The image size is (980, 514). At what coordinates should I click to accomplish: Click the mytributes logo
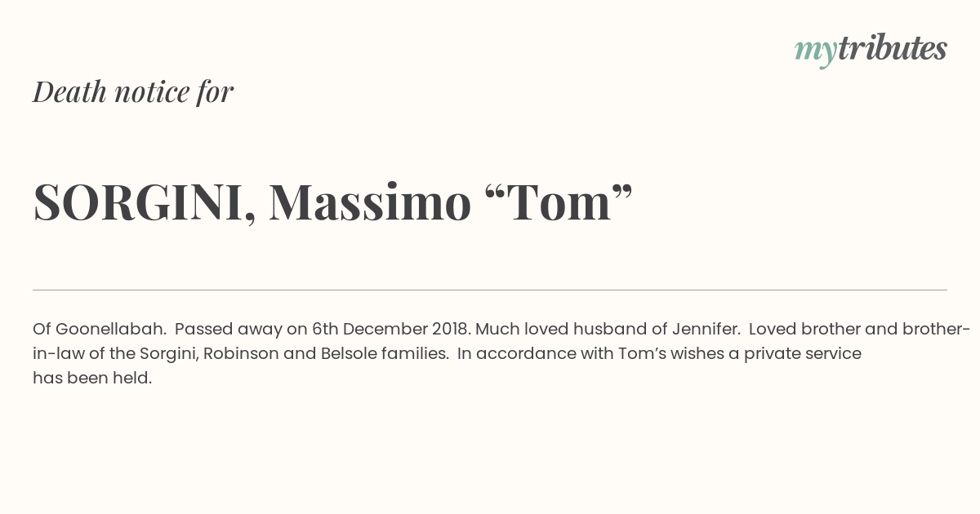871,49
